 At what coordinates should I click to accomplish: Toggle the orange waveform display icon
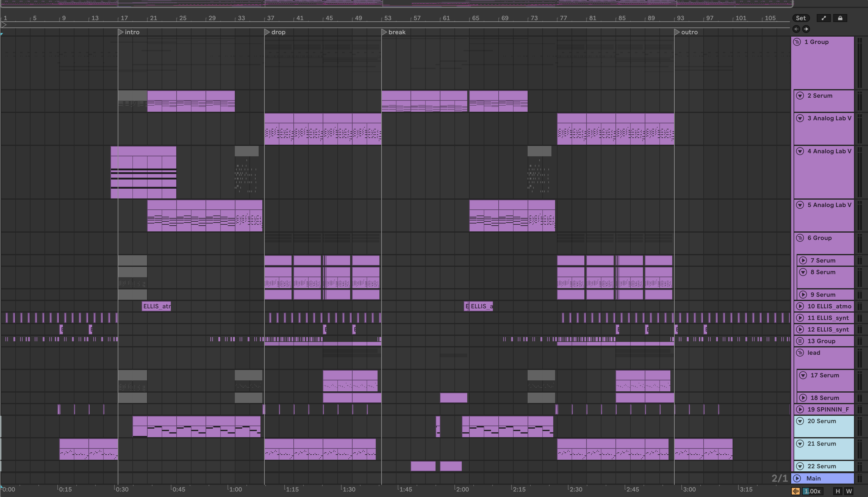tap(796, 491)
